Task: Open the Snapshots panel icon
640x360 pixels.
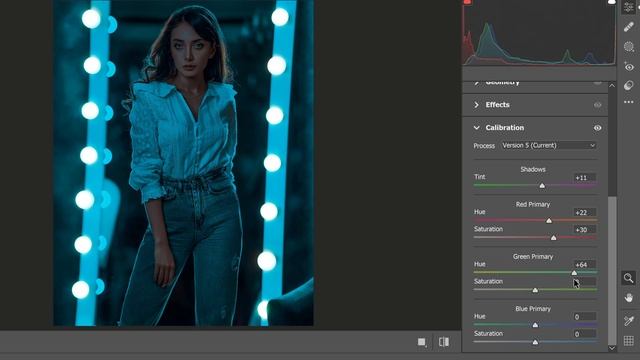Action: pyautogui.click(x=629, y=85)
